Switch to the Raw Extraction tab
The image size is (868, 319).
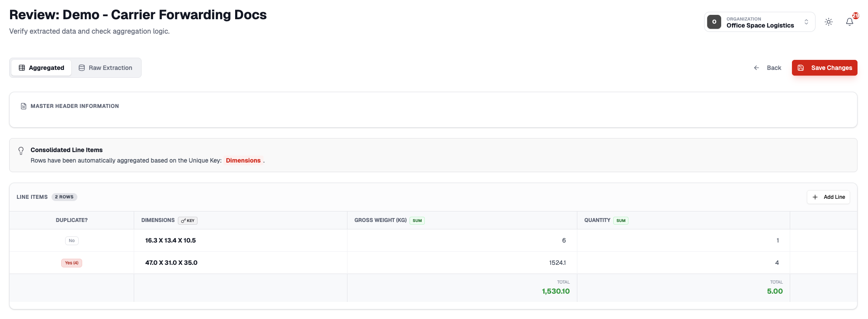[x=105, y=68]
